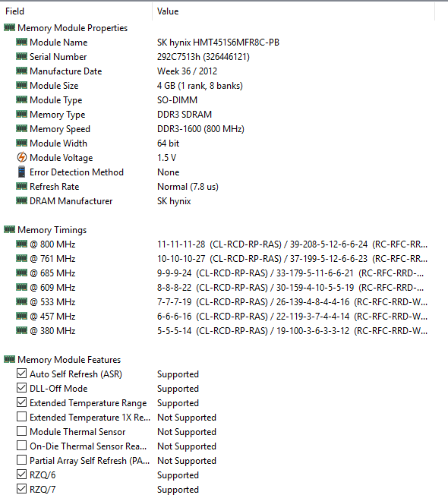Image resolution: width=448 pixels, height=495 pixels.
Task: Select the Not Supported value for Module Thermal Sensor
Action: click(x=187, y=432)
